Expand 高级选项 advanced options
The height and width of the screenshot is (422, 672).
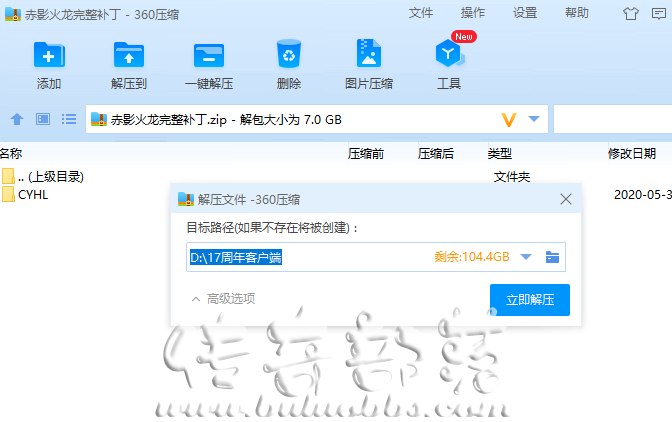(223, 299)
